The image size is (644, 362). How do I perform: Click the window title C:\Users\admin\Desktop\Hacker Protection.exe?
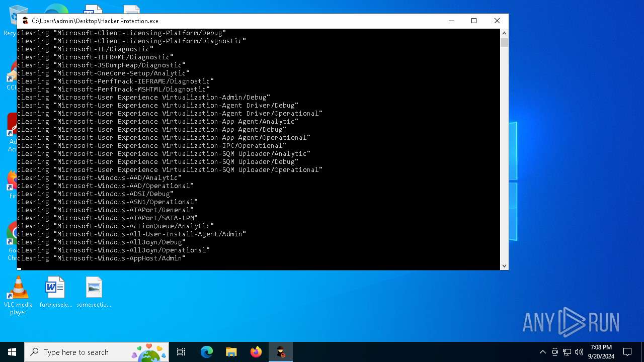pos(95,21)
